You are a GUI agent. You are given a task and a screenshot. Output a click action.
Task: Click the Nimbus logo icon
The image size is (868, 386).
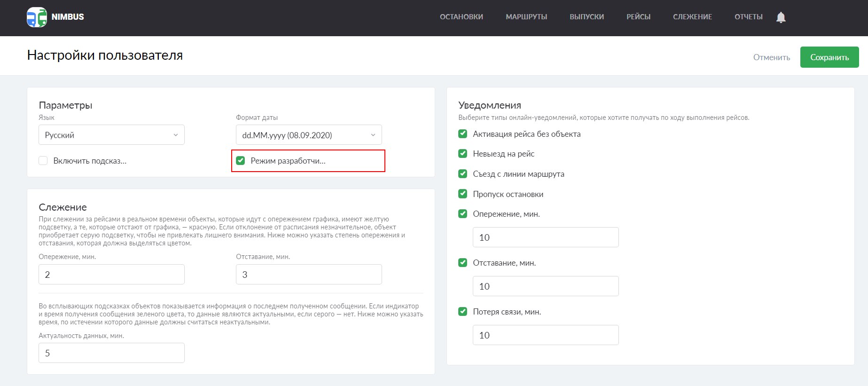tap(37, 17)
